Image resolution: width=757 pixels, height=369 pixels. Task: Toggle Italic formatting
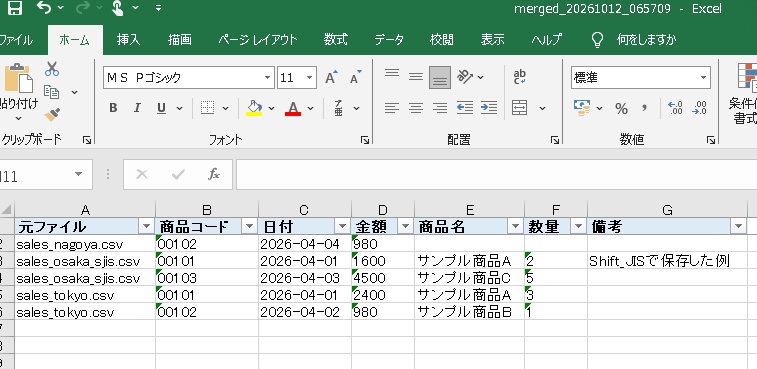[x=137, y=108]
